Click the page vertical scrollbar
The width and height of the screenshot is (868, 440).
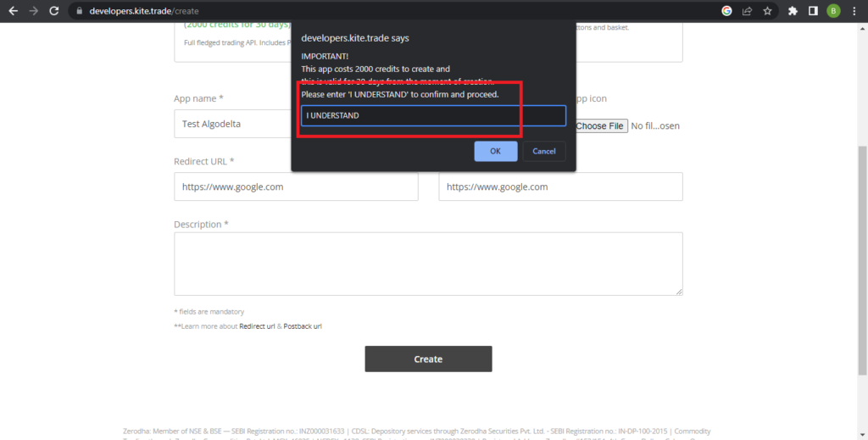(x=862, y=260)
